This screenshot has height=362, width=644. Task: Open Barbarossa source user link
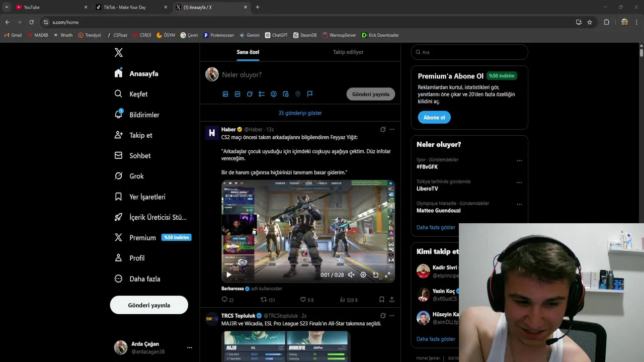[x=236, y=289]
